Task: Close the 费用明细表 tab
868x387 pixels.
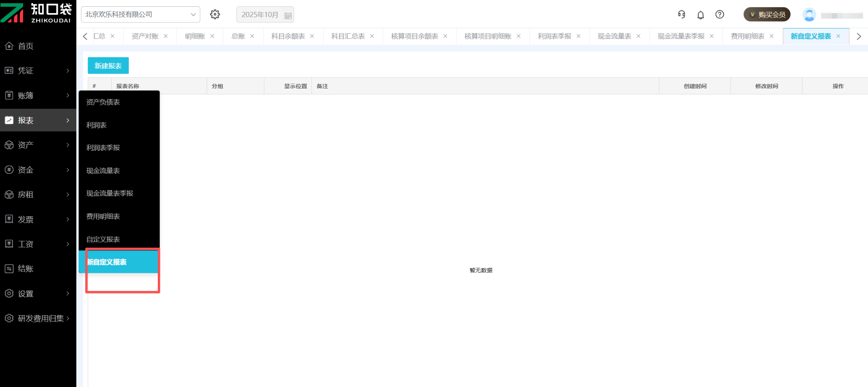Action: pos(772,36)
